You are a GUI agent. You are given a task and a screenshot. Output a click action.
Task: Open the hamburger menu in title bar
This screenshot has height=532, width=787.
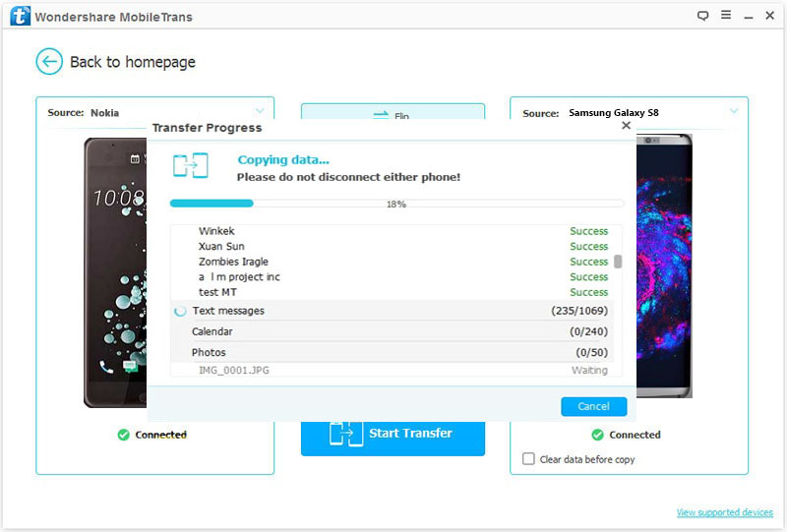coord(726,15)
